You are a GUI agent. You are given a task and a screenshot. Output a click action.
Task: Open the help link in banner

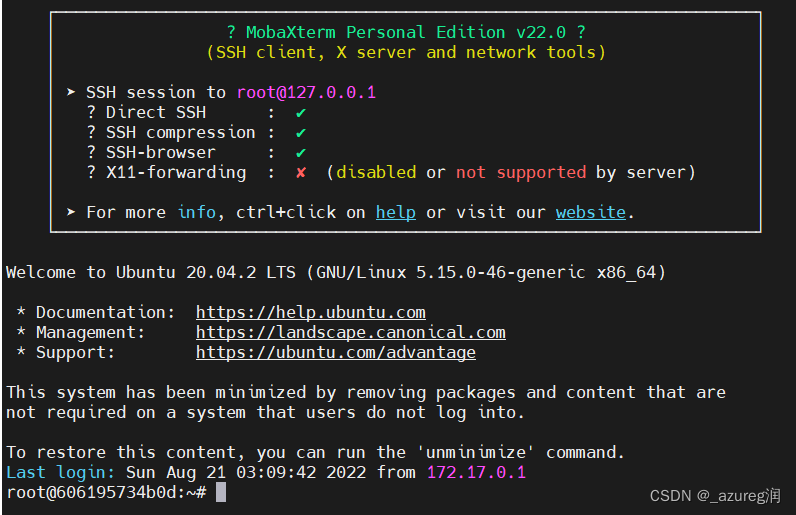pyautogui.click(x=395, y=212)
